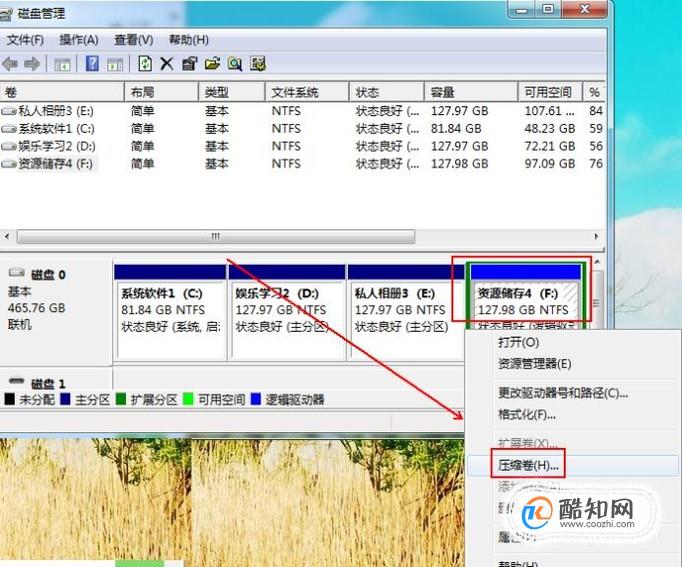
Task: Click the right arrow of horizontal scrollbar
Action: click(x=596, y=237)
